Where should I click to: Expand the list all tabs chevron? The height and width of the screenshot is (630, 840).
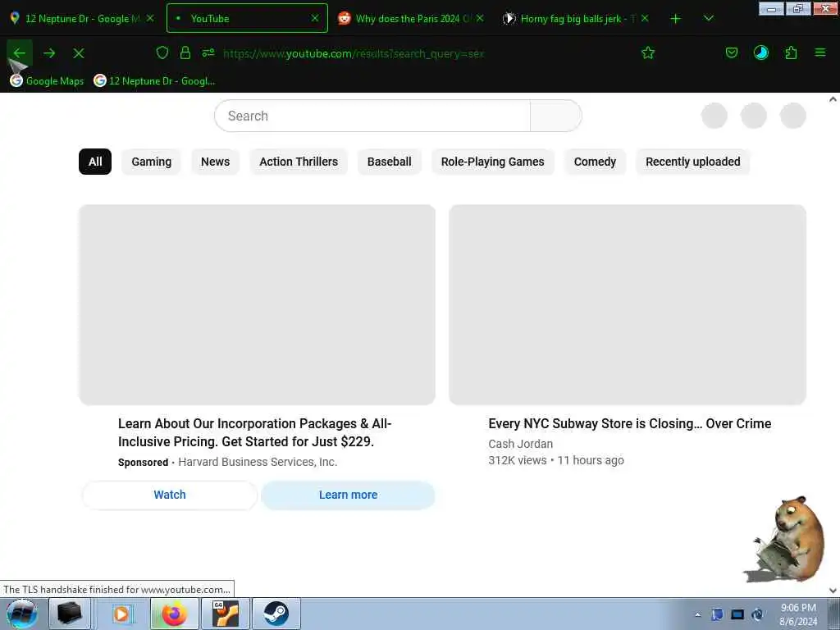(x=708, y=19)
